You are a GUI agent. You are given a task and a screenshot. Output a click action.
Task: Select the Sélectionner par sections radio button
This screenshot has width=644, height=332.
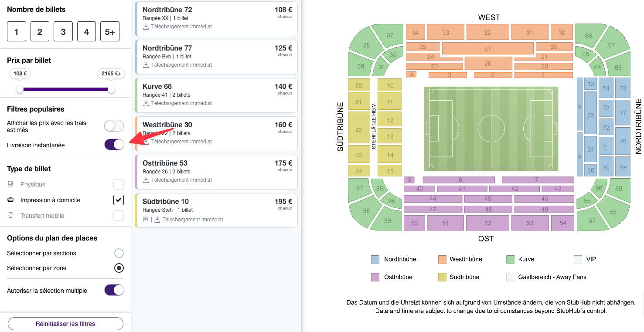(119, 253)
